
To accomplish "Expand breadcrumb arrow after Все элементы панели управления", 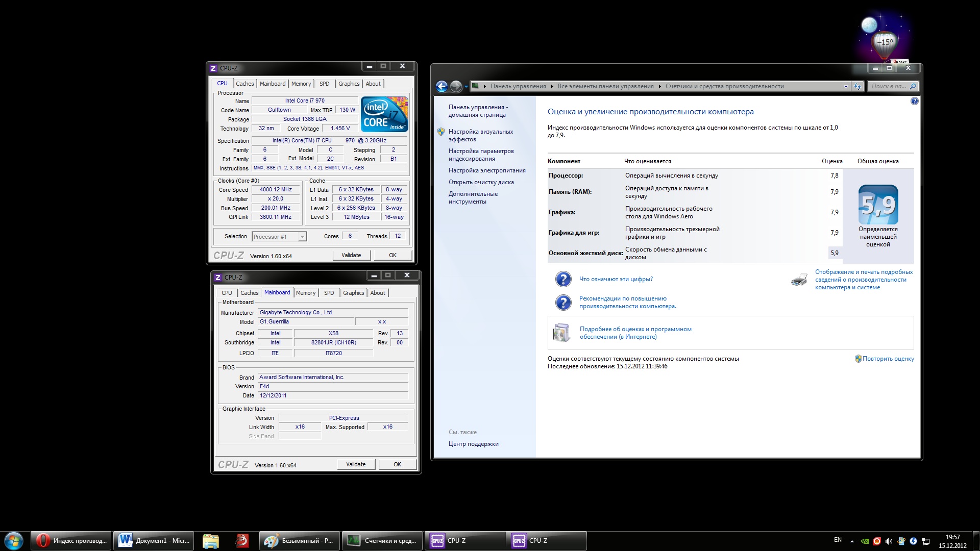I will (x=659, y=86).
